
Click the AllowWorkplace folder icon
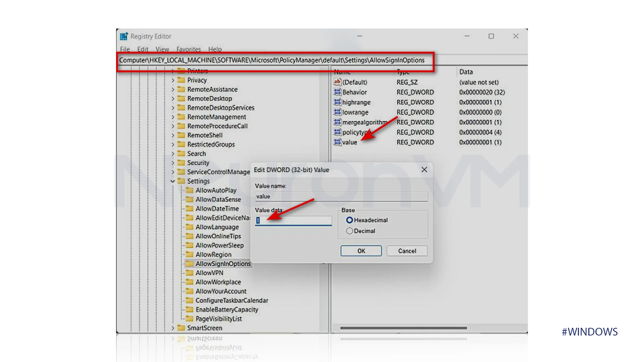click(x=190, y=282)
